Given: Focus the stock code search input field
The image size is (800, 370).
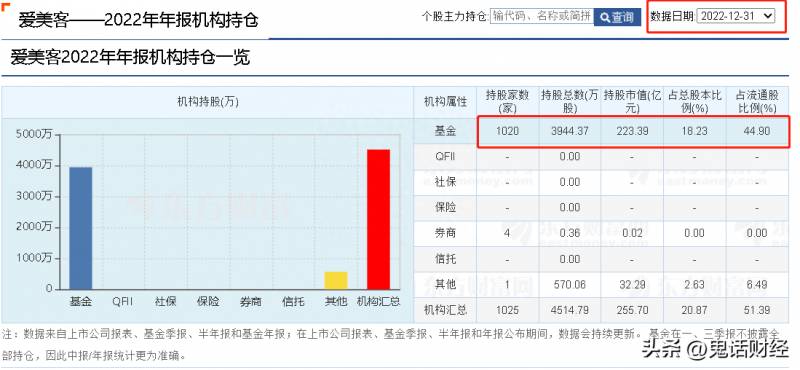Looking at the screenshot, I should 542,16.
